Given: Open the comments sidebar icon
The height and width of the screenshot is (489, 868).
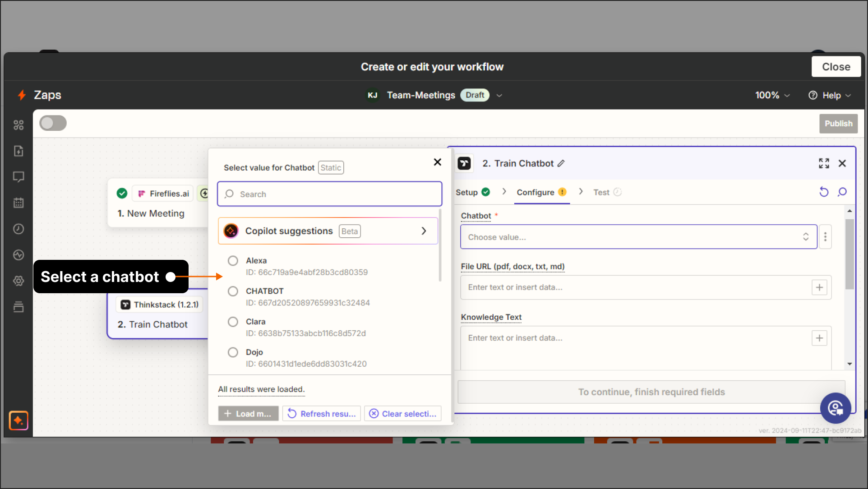Looking at the screenshot, I should 18,177.
